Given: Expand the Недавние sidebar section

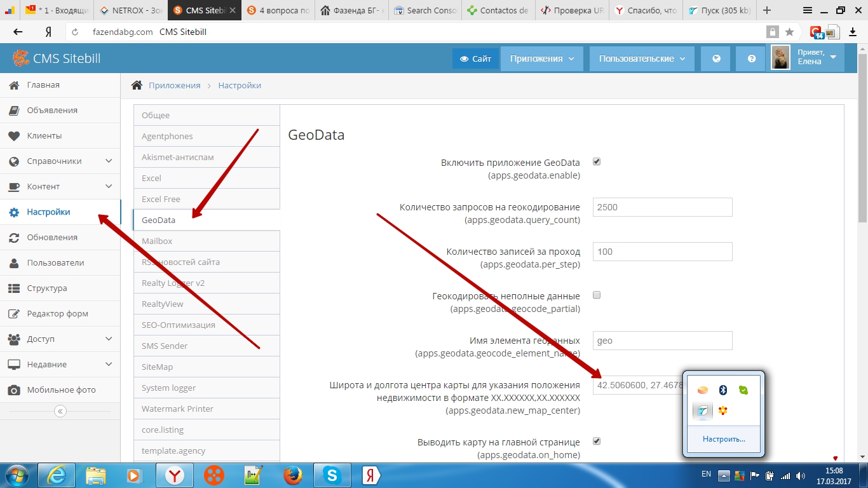Looking at the screenshot, I should pyautogui.click(x=60, y=364).
